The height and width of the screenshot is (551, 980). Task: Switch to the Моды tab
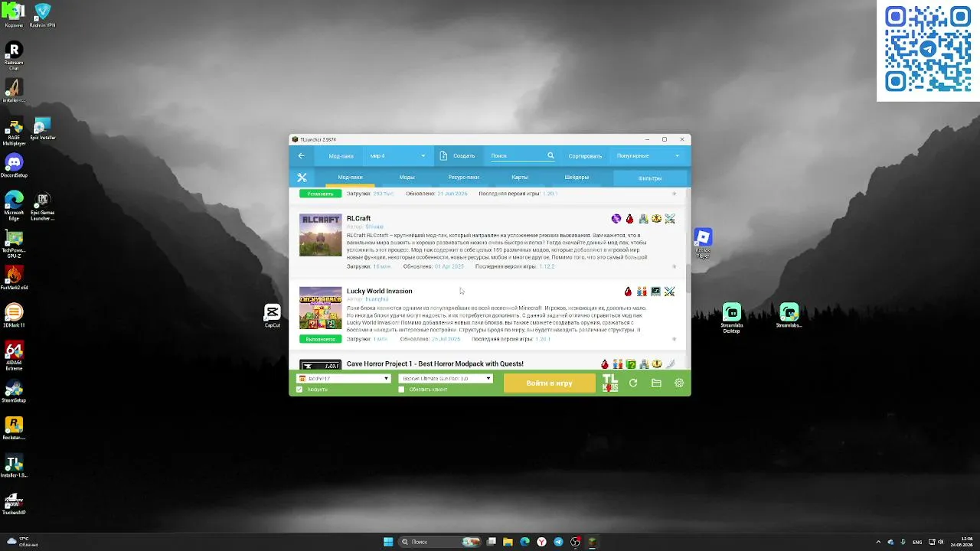pos(407,178)
